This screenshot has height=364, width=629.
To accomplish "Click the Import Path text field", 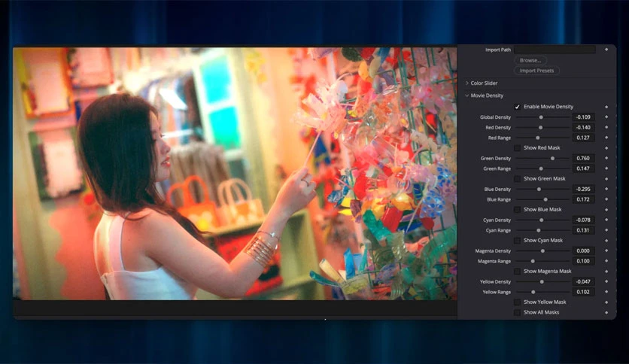I will 555,50.
